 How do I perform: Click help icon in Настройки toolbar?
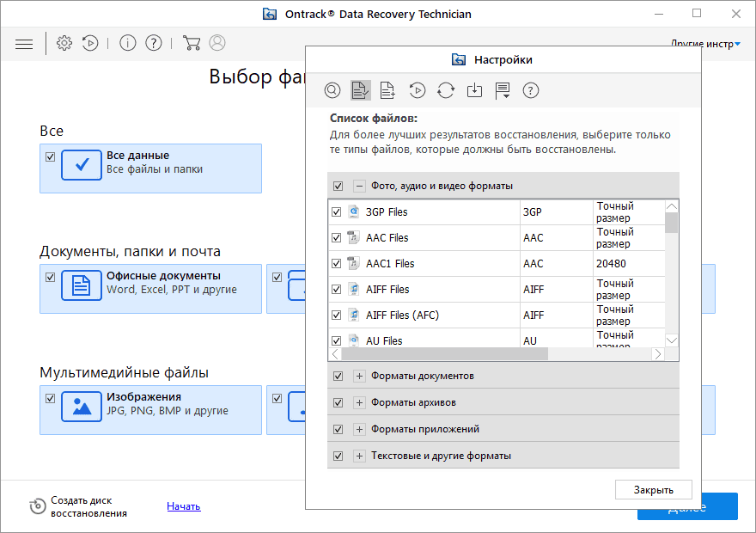click(531, 90)
